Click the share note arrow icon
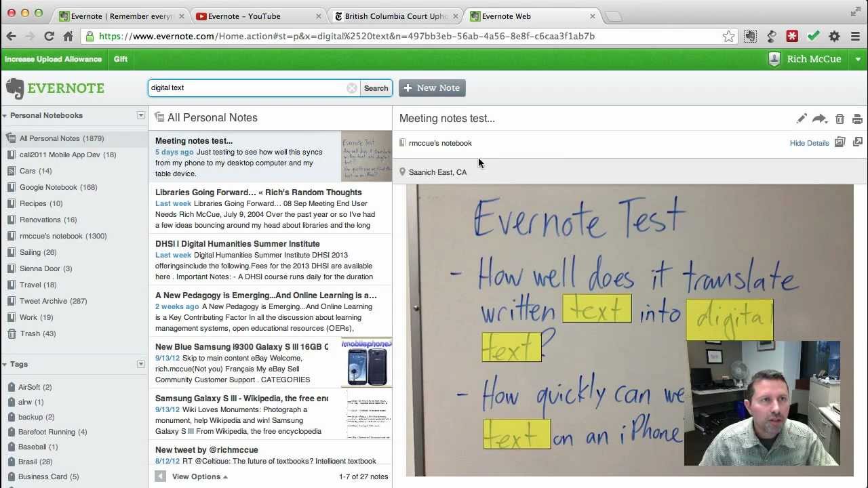Viewport: 868px width, 488px height. 820,119
